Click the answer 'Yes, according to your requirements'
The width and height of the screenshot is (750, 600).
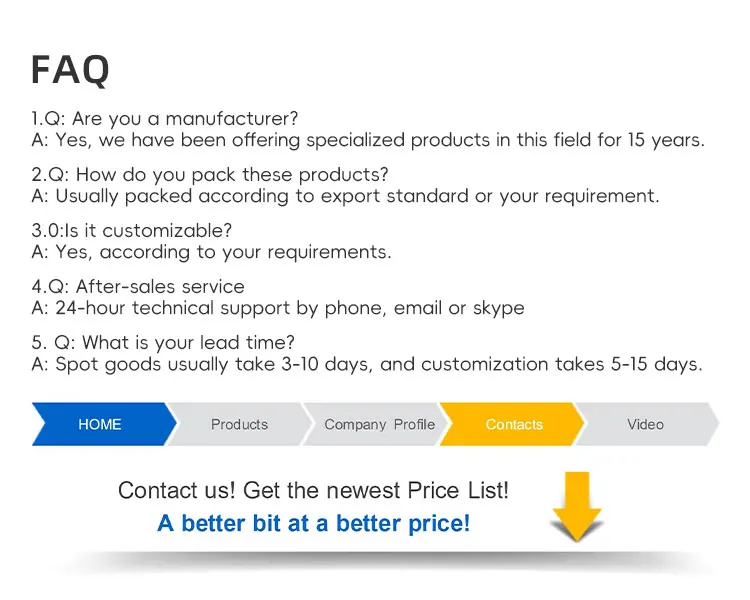tap(211, 252)
